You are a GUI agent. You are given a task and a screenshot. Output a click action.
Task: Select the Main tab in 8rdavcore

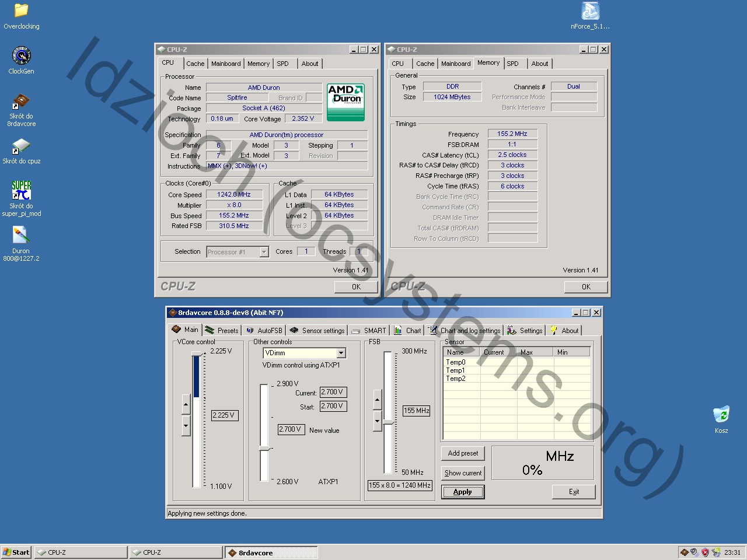tap(185, 330)
